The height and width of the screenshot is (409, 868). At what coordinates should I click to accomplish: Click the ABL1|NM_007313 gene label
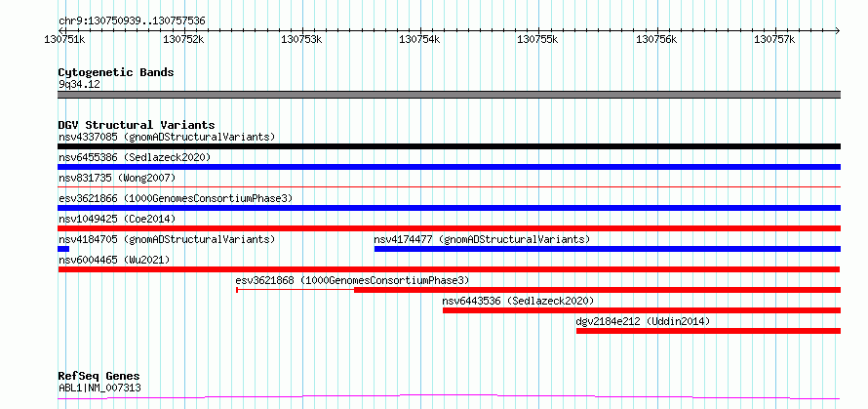99,388
